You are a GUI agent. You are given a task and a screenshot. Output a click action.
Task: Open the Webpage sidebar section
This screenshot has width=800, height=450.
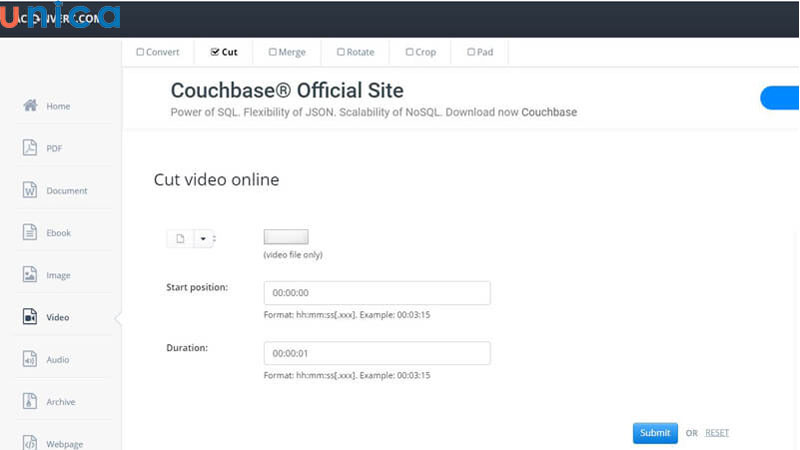(65, 444)
